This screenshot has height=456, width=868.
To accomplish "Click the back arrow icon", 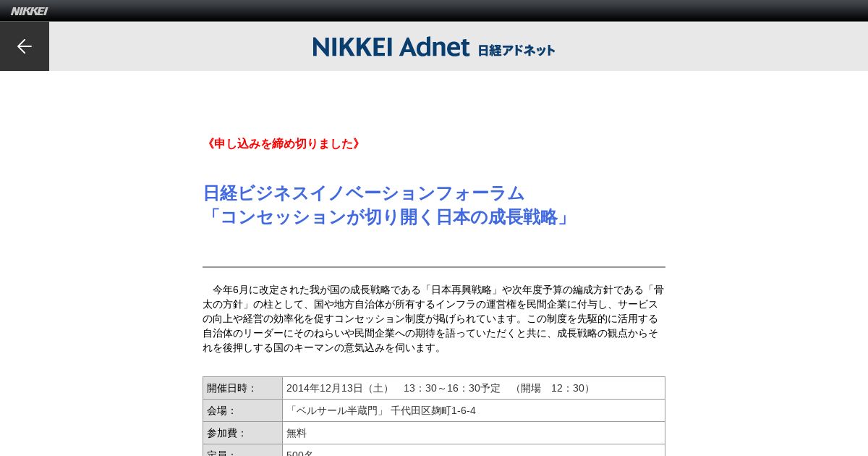I will point(25,46).
